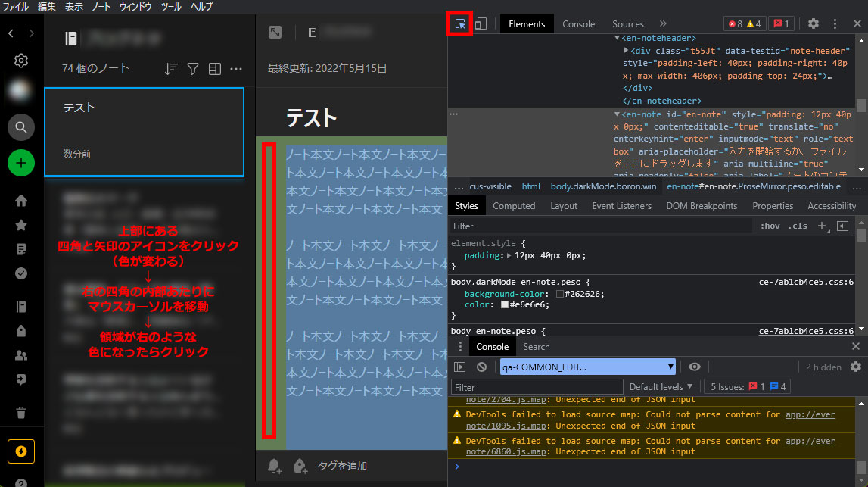868x487 pixels.
Task: Click the green new note plus button
Action: [x=20, y=163]
